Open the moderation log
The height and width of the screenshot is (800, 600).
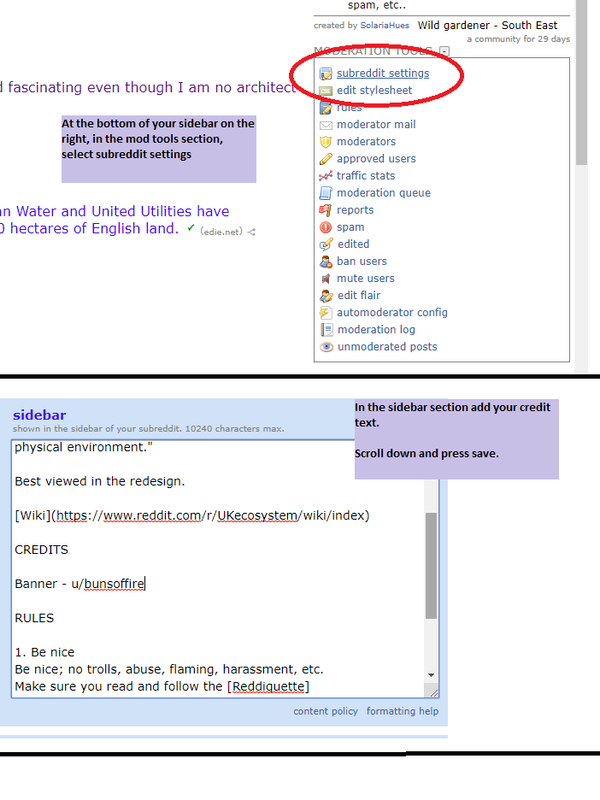[x=376, y=330]
